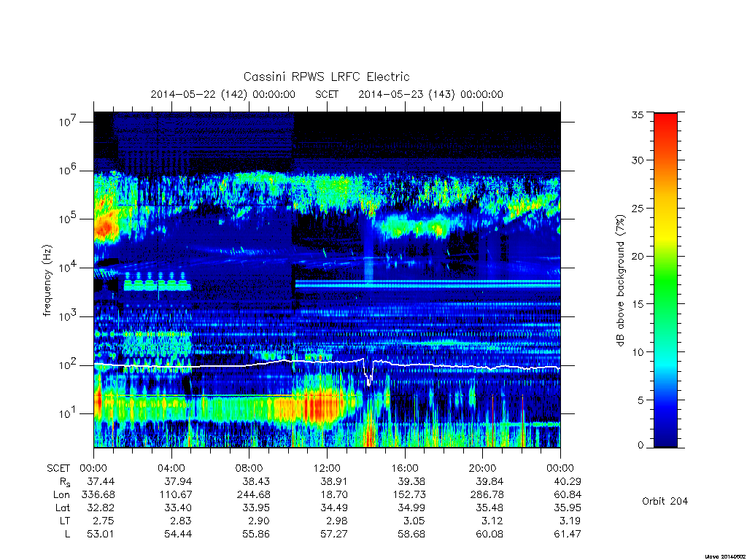Click the SCET time label "20:00"
Image resolution: width=747 pixels, height=560 pixels.
click(x=483, y=468)
